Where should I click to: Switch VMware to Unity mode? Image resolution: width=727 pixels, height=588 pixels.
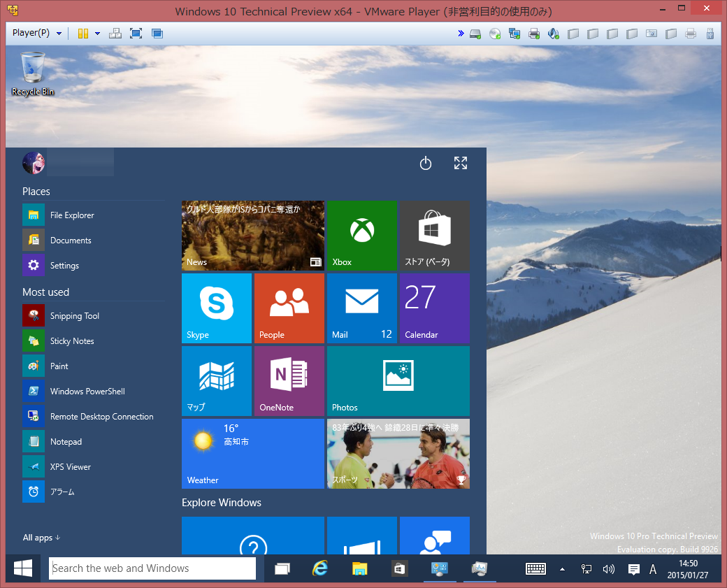[x=157, y=34]
